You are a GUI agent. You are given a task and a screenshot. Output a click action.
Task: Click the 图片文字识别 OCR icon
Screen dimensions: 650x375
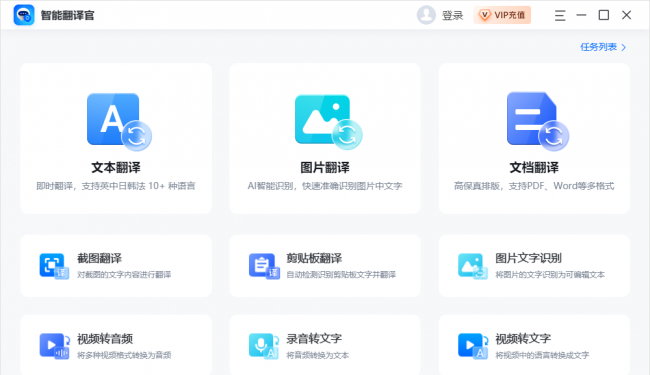(473, 266)
